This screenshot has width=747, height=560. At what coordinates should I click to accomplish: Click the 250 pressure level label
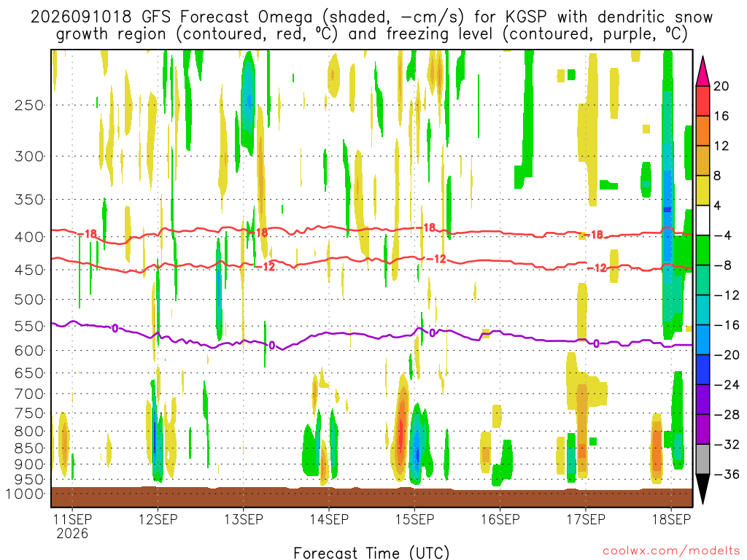point(29,105)
